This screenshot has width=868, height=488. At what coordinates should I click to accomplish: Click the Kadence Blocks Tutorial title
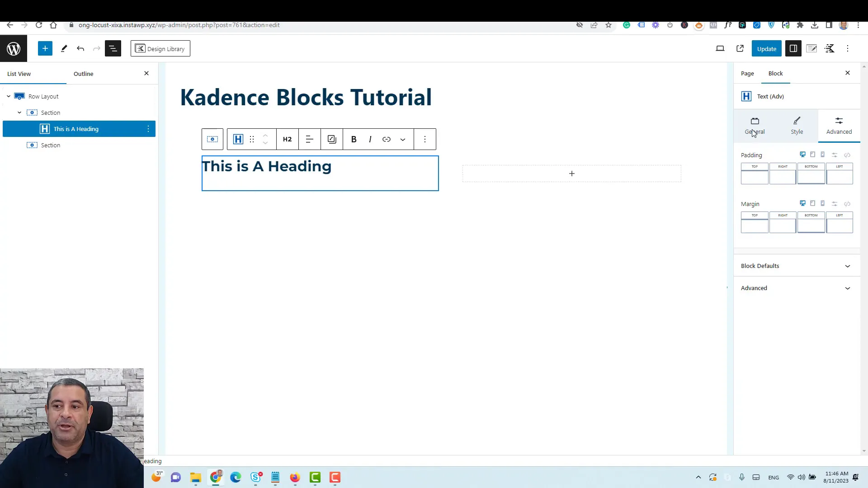click(306, 97)
